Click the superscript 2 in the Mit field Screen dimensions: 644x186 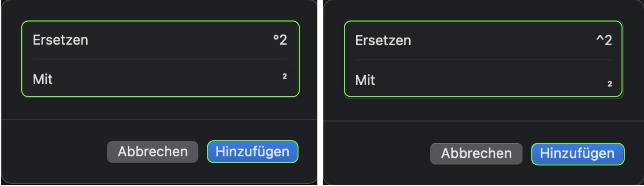(285, 76)
